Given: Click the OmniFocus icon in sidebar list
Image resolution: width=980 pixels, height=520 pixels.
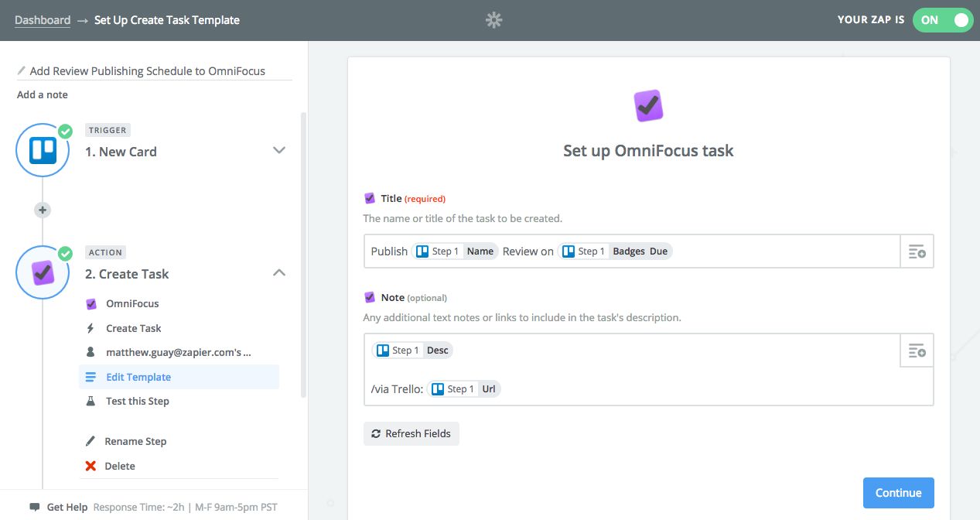Looking at the screenshot, I should tap(90, 303).
